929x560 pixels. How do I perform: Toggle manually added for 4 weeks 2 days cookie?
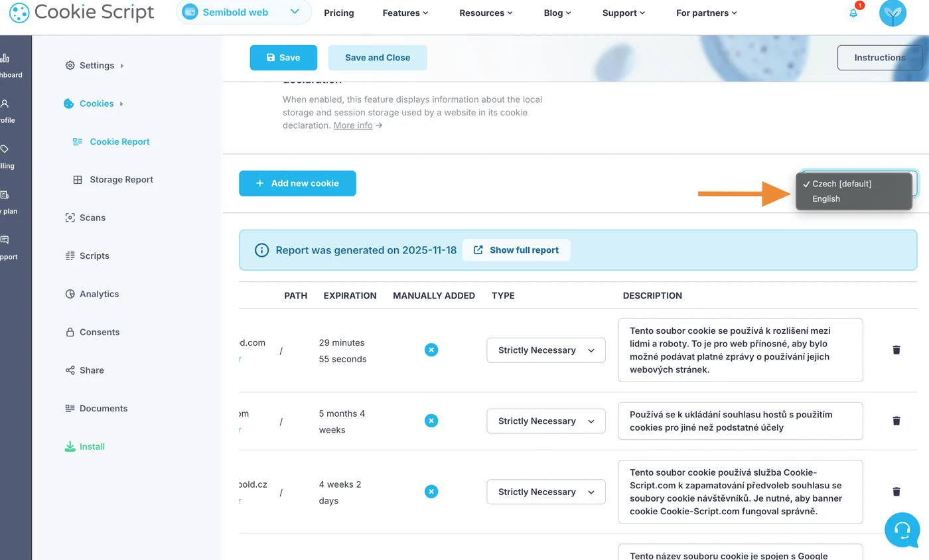[x=431, y=492]
